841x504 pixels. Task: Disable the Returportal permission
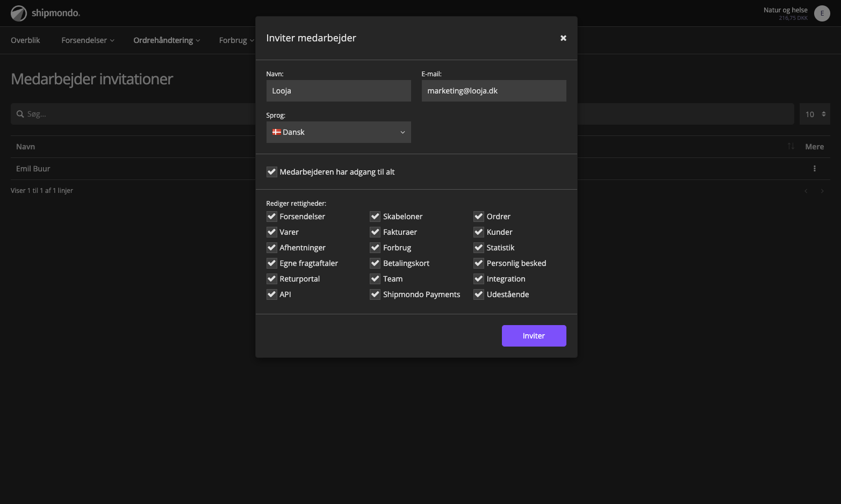tap(272, 279)
